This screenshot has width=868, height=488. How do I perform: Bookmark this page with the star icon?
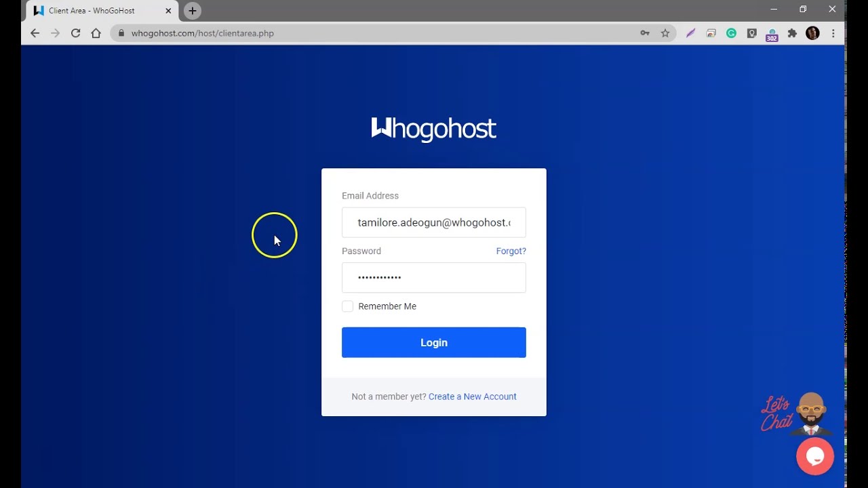tap(665, 33)
